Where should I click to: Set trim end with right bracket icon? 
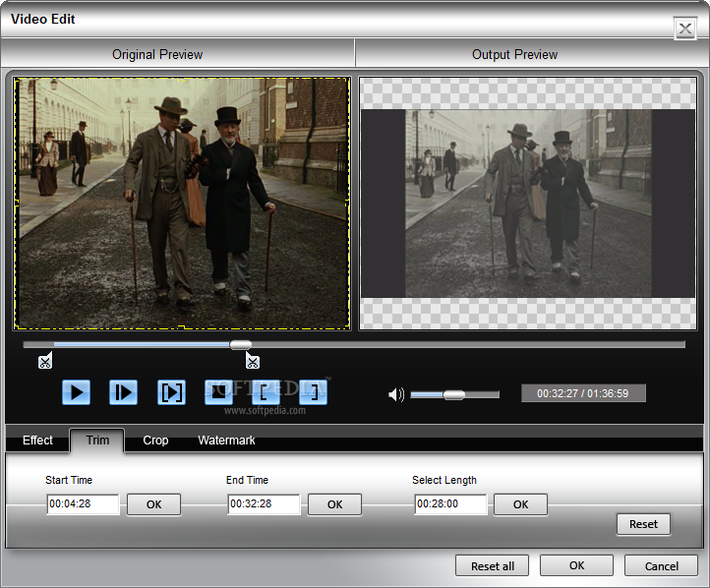[313, 392]
